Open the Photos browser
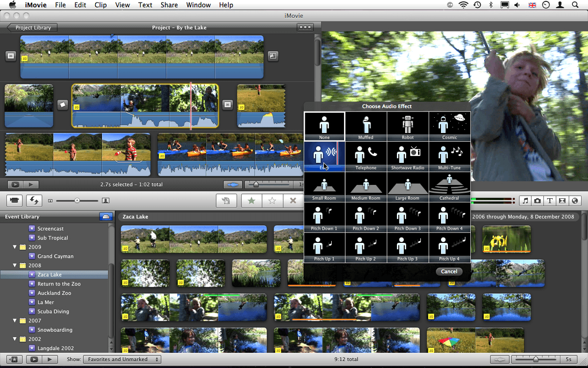The width and height of the screenshot is (588, 368). (x=538, y=200)
